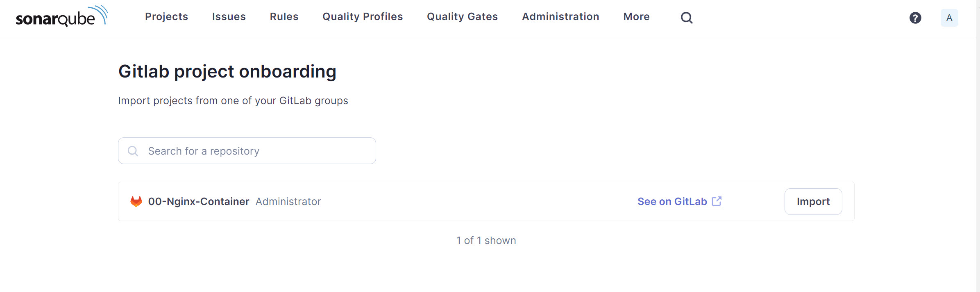Go to the Projects page
Screen dimensions: 980x292
coord(166,17)
